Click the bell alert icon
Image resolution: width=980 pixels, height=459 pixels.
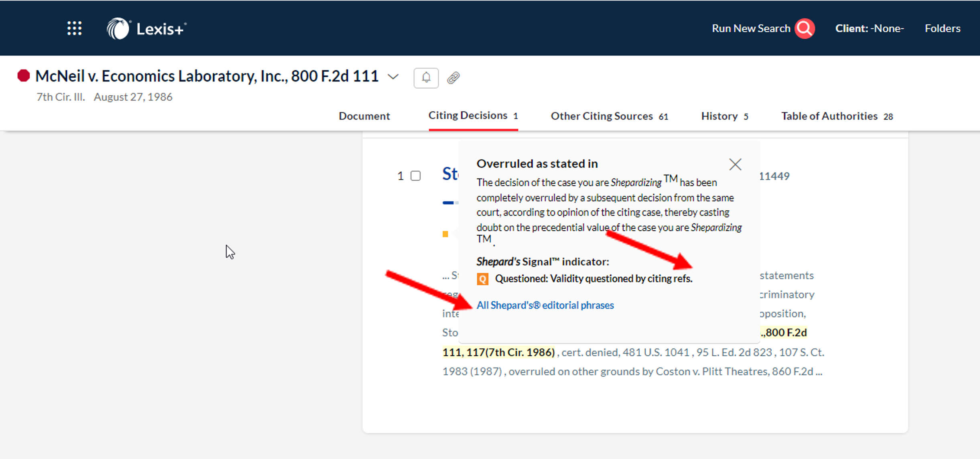coord(426,77)
